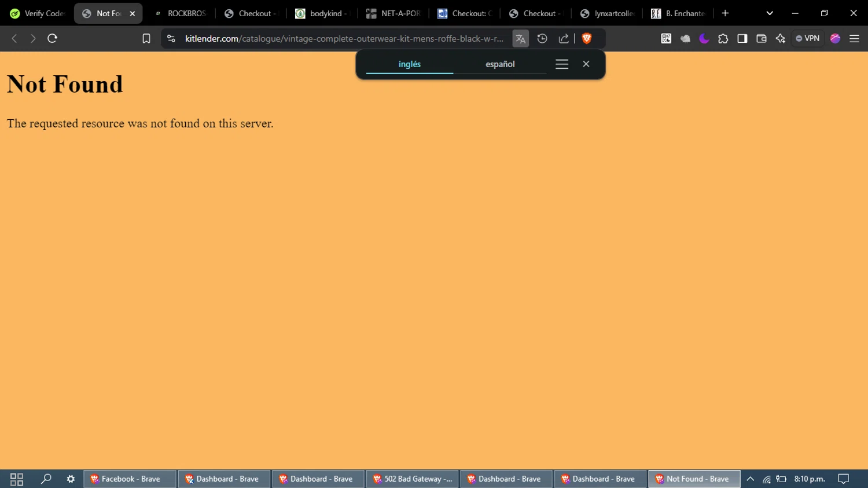Reload the Not Found page
The height and width of the screenshot is (488, 868).
[52, 38]
